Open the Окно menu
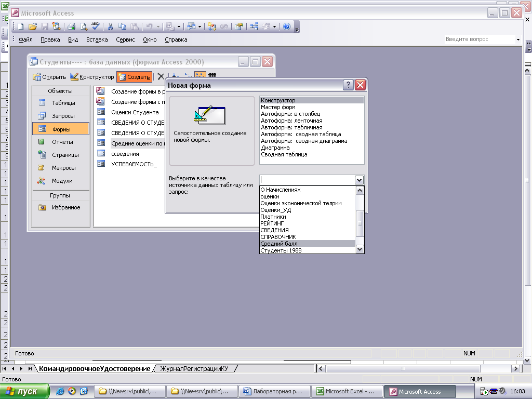This screenshot has height=399, width=532. point(150,39)
